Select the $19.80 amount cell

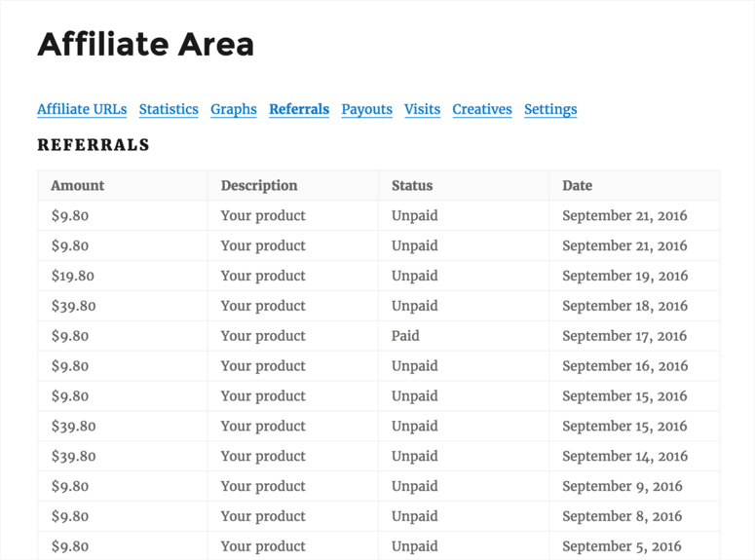73,276
